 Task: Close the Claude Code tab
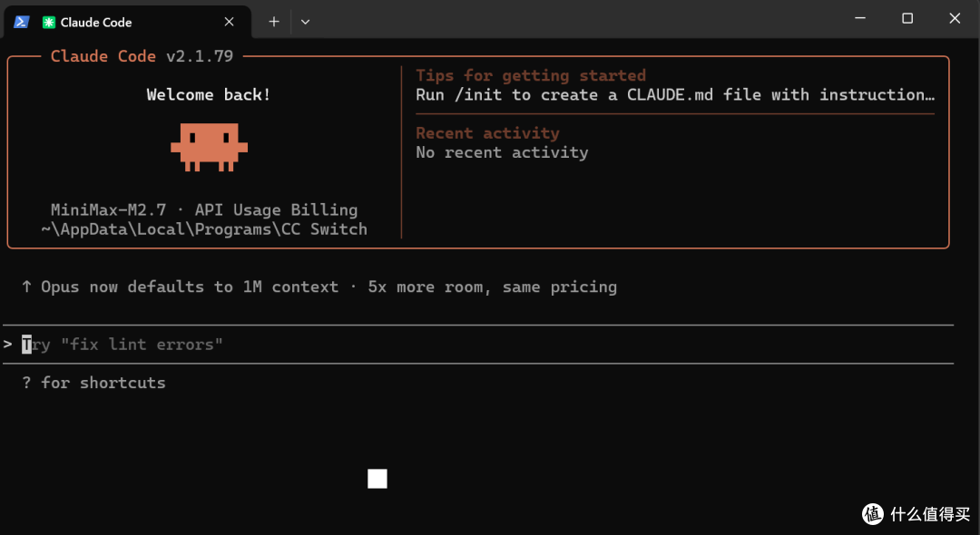(230, 22)
